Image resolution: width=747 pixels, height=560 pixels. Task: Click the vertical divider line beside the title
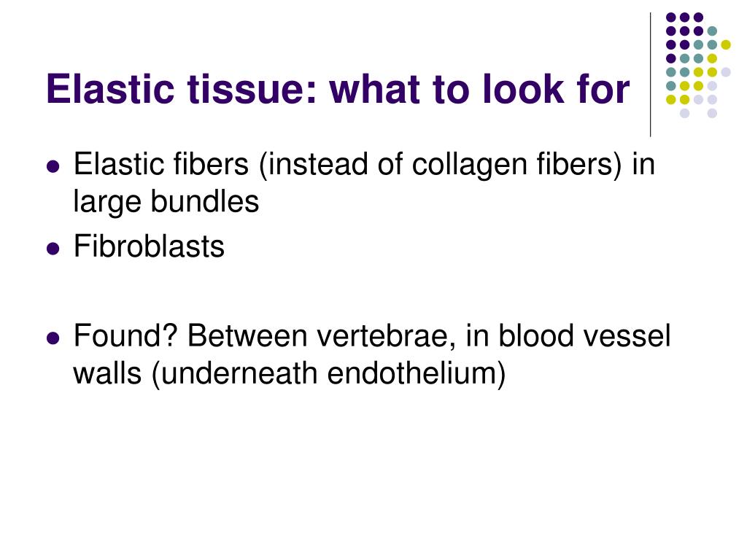[x=650, y=75]
